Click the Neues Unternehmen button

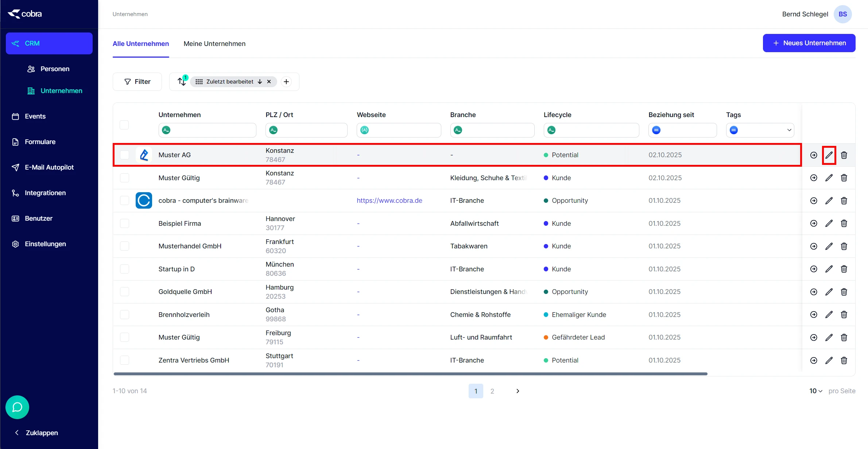tap(809, 43)
